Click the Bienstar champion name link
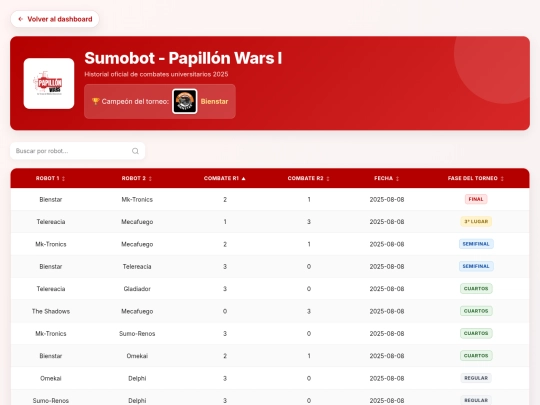The image size is (540, 405). (214, 101)
